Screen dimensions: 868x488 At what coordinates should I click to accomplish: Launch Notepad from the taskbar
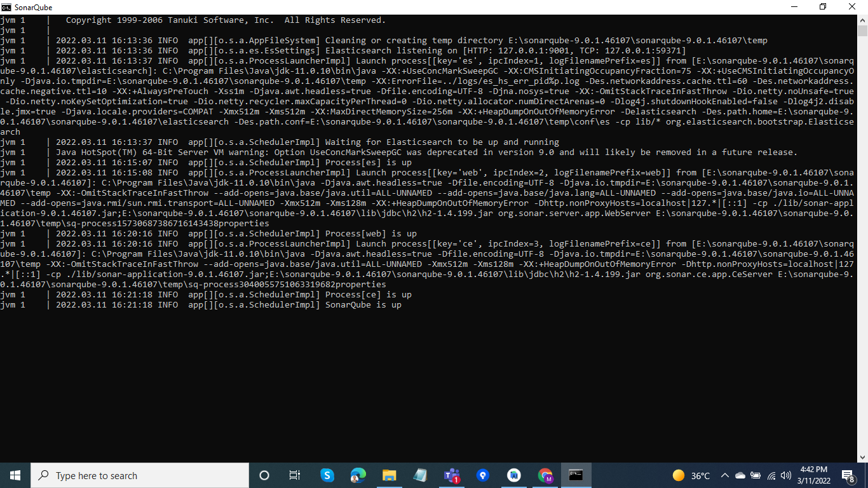pos(420,475)
